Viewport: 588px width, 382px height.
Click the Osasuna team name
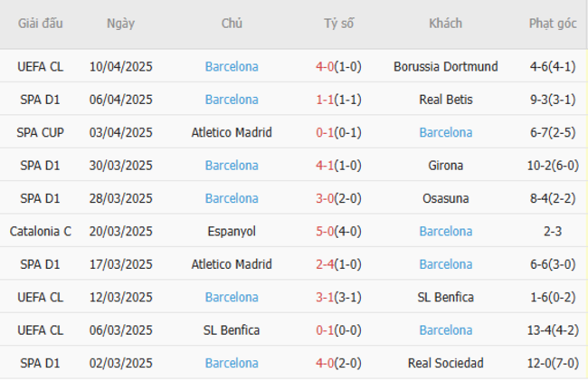[445, 198]
